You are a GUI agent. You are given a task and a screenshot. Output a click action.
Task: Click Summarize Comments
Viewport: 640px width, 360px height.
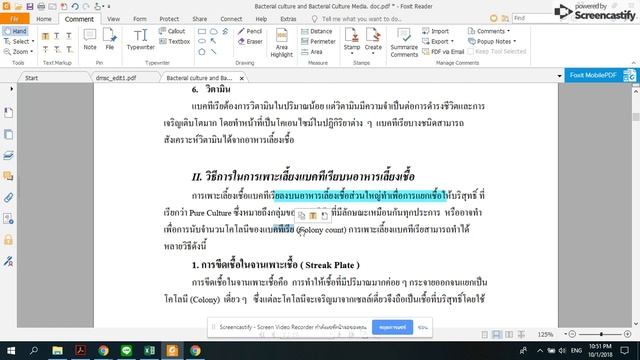(404, 42)
